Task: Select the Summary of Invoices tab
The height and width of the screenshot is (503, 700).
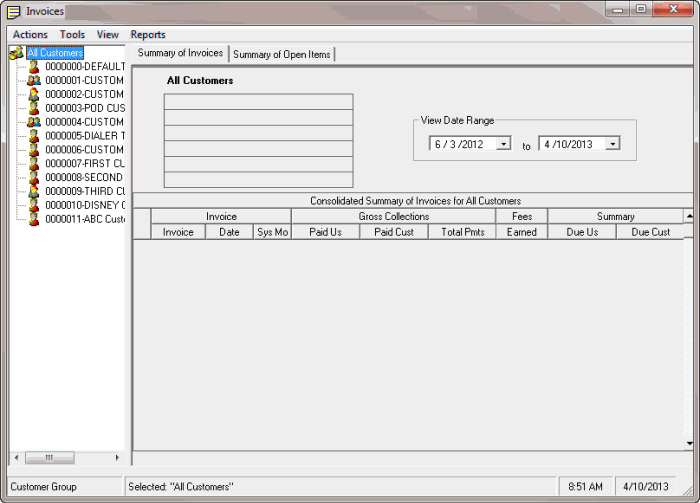Action: 180,54
